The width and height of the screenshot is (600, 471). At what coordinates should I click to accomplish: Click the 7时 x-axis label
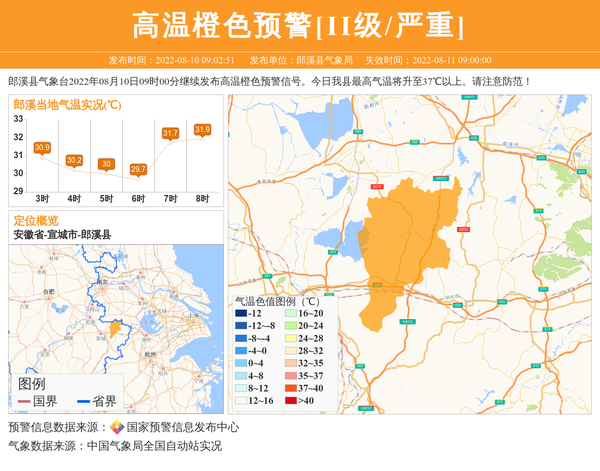coord(170,199)
